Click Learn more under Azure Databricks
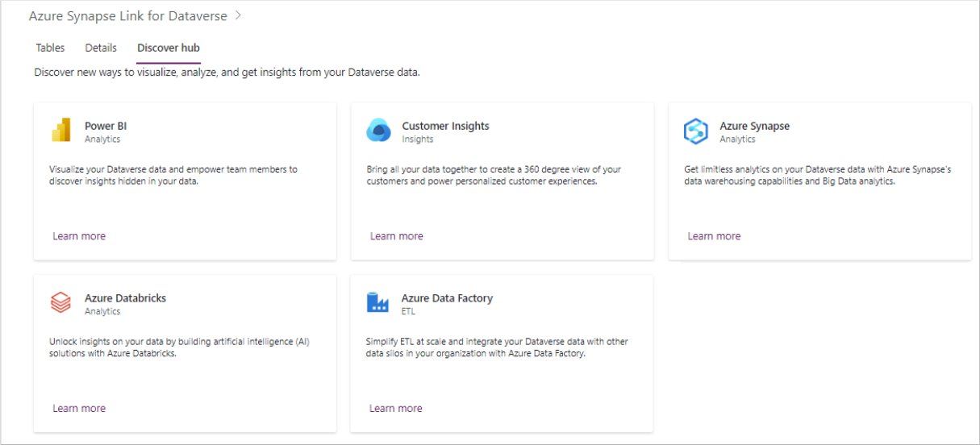Viewport: 980px width, 445px height. [x=79, y=409]
